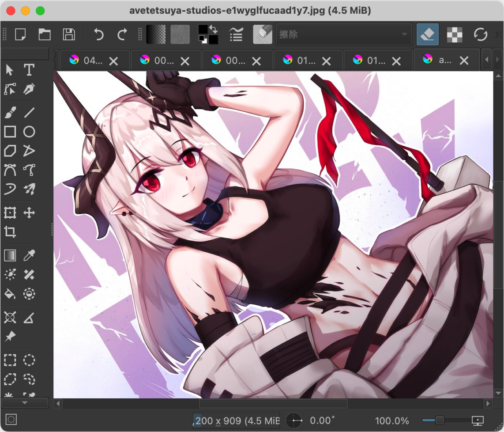Select the Reference Images pin tool
This screenshot has width=504, height=432.
[10, 337]
